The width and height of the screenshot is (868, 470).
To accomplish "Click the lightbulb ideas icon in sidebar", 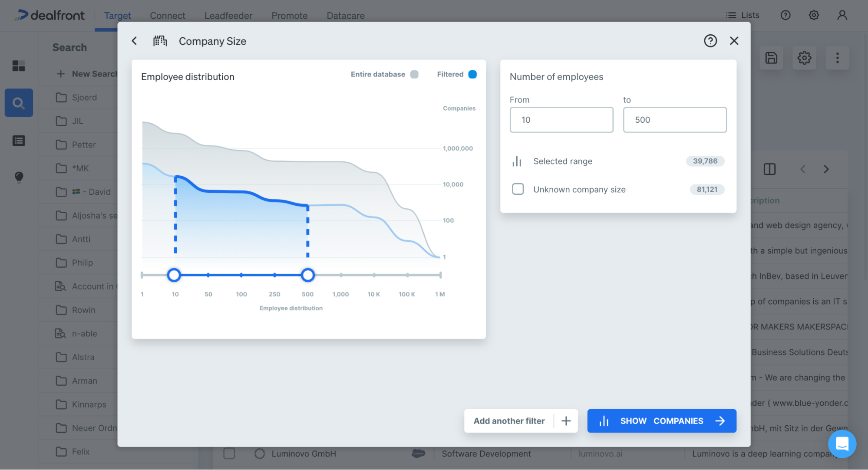I will tap(19, 177).
